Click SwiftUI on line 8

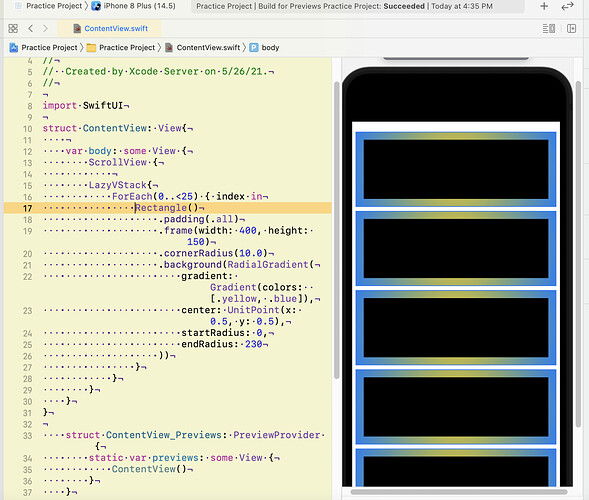[103, 106]
